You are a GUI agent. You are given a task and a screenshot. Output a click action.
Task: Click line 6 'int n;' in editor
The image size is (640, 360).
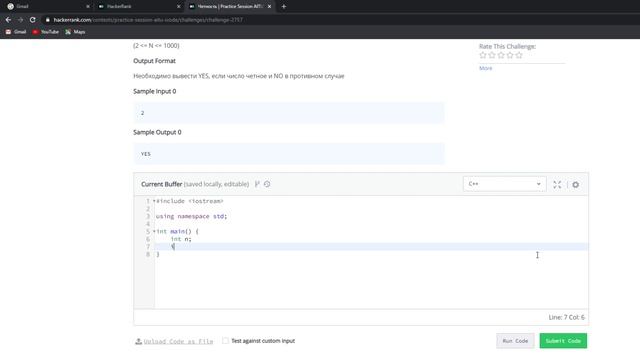click(x=181, y=239)
